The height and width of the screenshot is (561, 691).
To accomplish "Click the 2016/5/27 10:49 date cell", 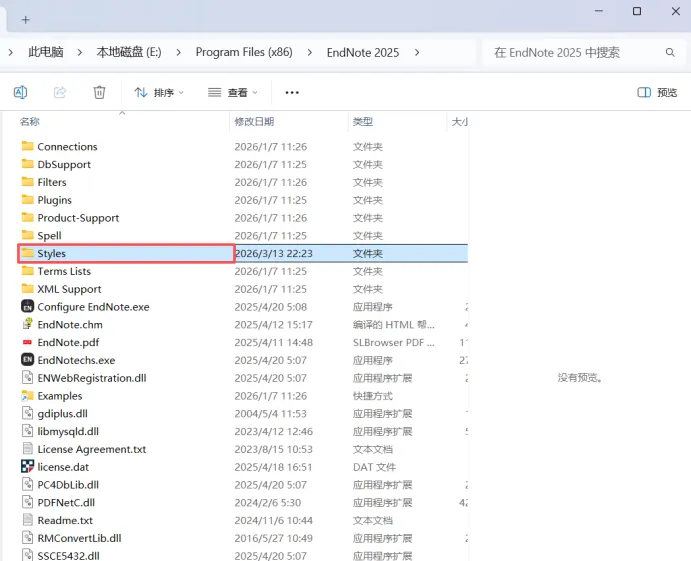I will pyautogui.click(x=273, y=538).
